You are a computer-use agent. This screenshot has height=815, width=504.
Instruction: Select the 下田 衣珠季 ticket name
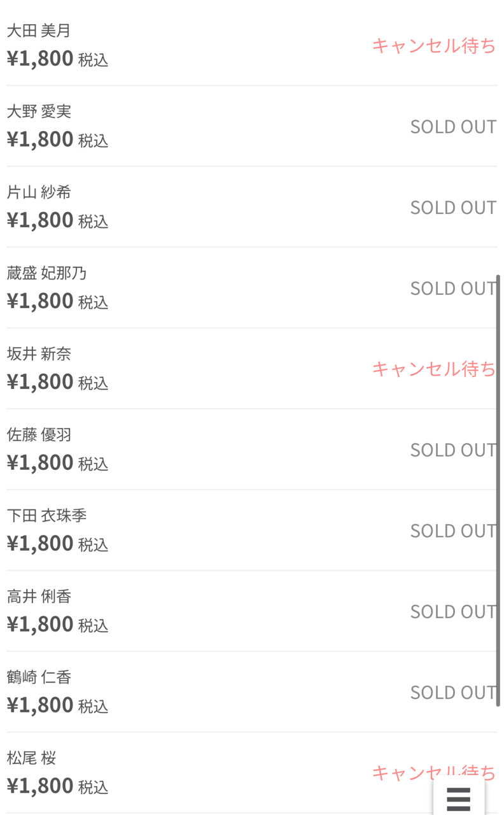[46, 516]
